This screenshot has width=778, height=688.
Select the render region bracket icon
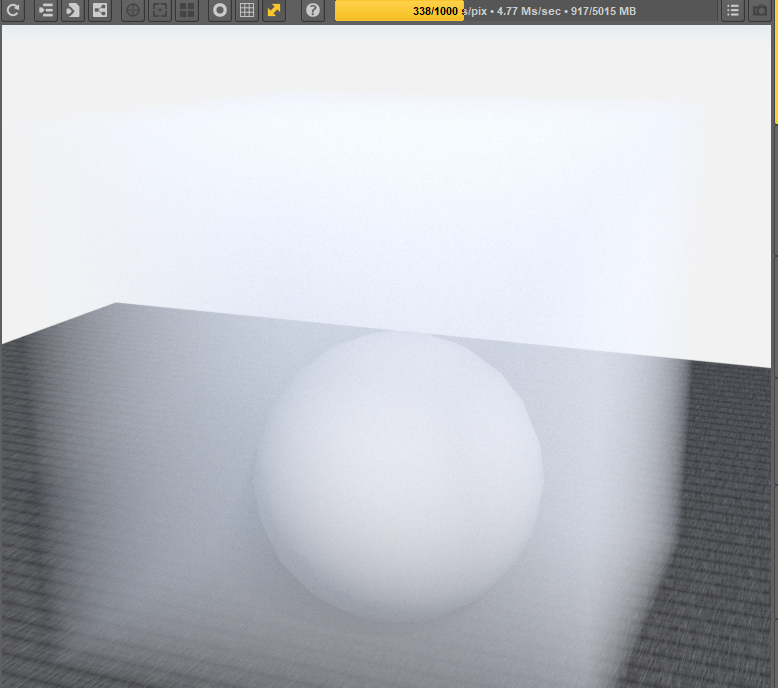[x=160, y=10]
